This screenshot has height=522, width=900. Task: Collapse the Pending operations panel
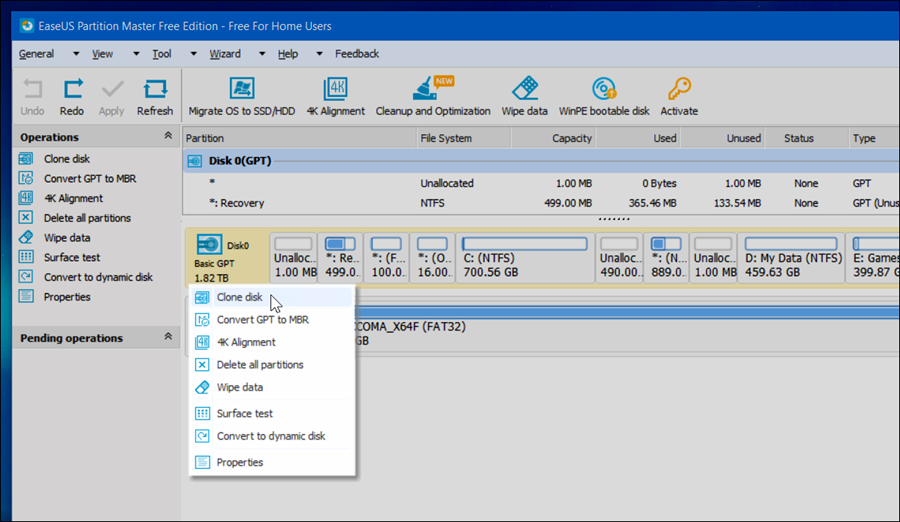click(x=168, y=338)
